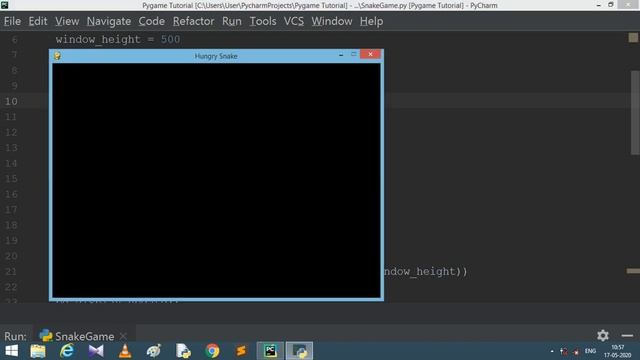
Task: Open the Help menu
Action: pos(371,21)
